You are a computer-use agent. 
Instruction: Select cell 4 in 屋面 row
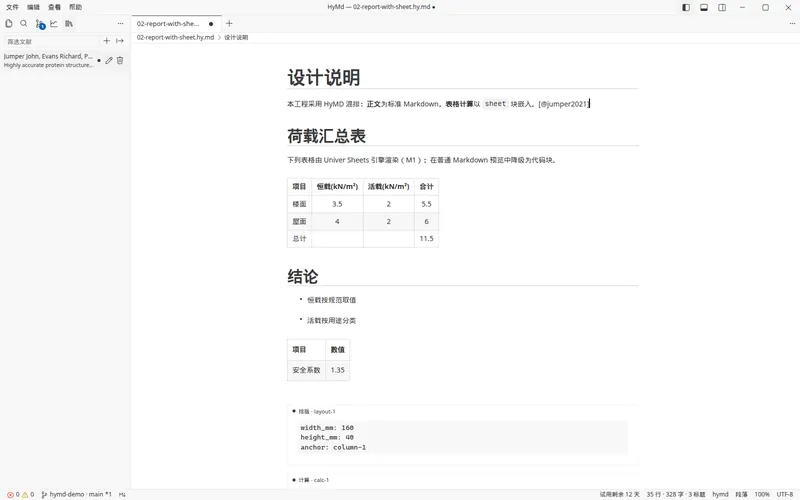337,221
